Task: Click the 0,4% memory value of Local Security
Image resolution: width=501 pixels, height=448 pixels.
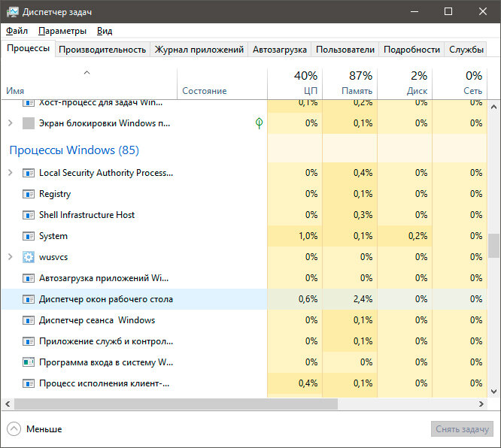Action: click(x=363, y=173)
